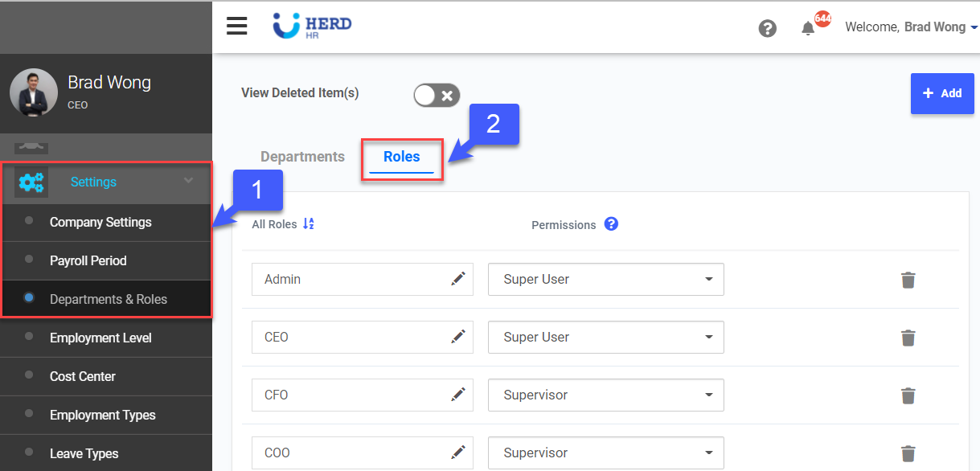Switch to the Departments tab

[x=302, y=157]
